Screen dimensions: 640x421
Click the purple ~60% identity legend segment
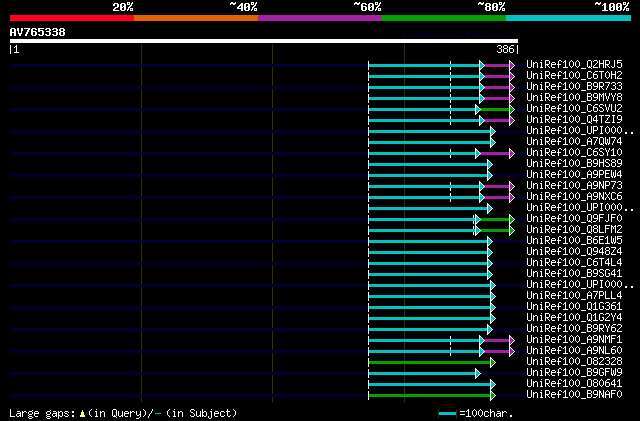click(x=320, y=18)
